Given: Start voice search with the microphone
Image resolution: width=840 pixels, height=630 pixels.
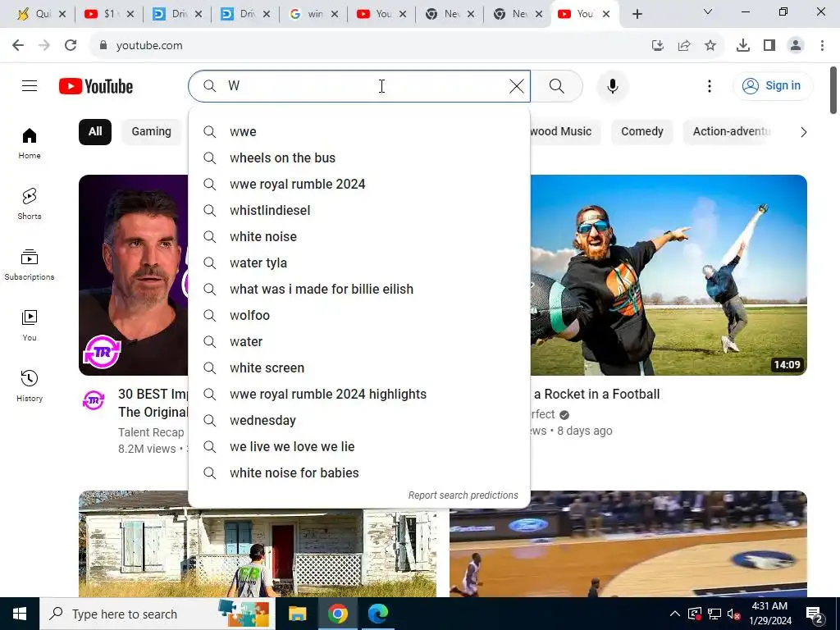Looking at the screenshot, I should point(612,85).
